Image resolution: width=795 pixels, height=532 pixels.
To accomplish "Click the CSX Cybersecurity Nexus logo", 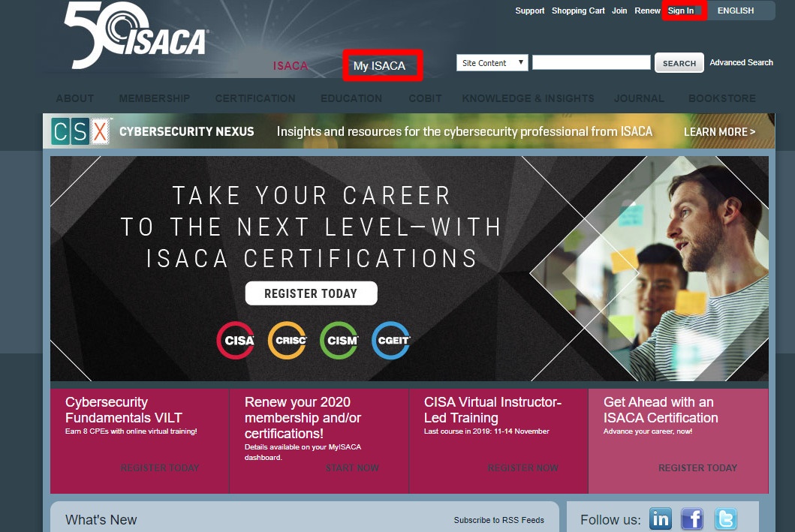I will [x=82, y=131].
